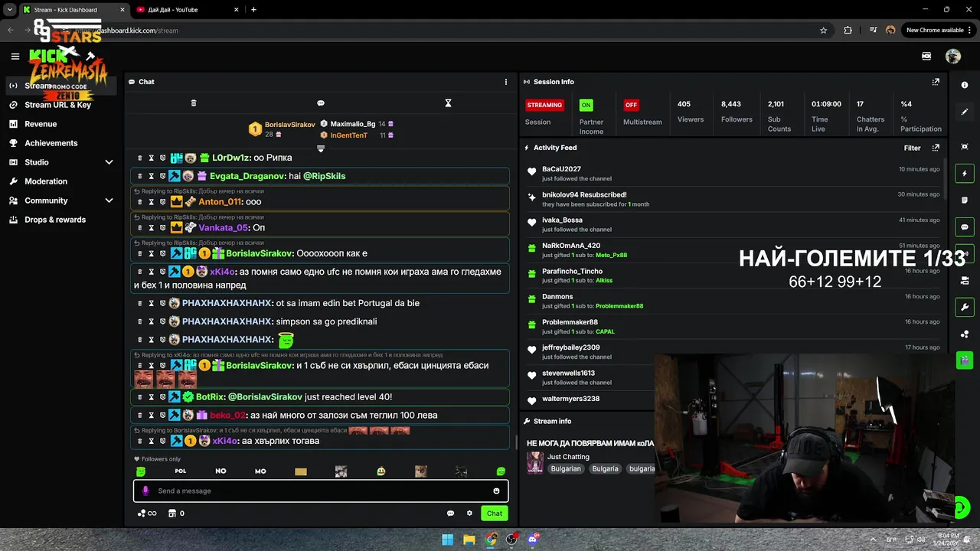Click the Meto_Px88 gifted sub recipient link
Screen dimensions: 980x551
[x=611, y=255]
